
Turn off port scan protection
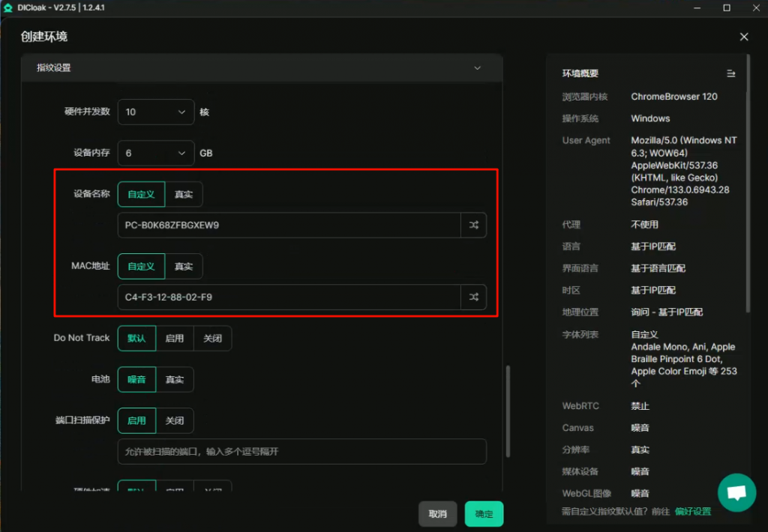175,421
